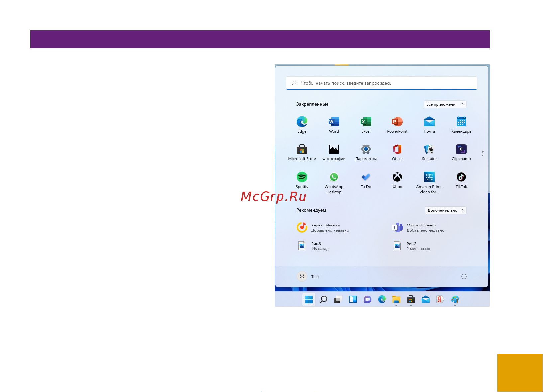Open the Excel pinned app
The width and height of the screenshot is (543, 392).
coord(366,125)
